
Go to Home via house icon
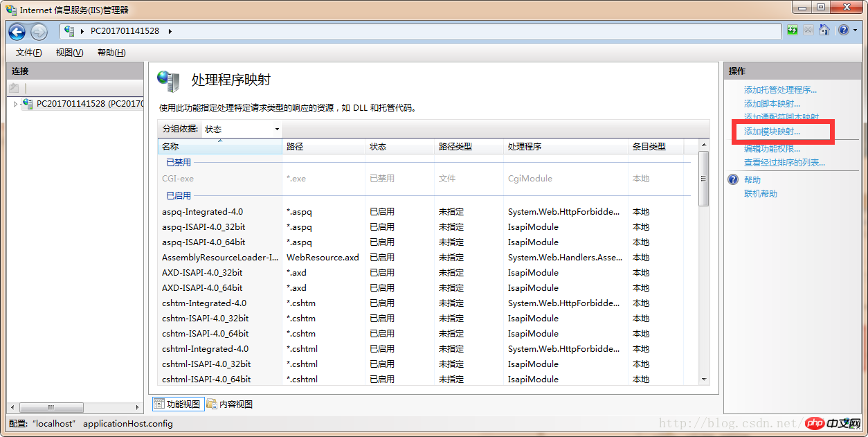pos(824,30)
